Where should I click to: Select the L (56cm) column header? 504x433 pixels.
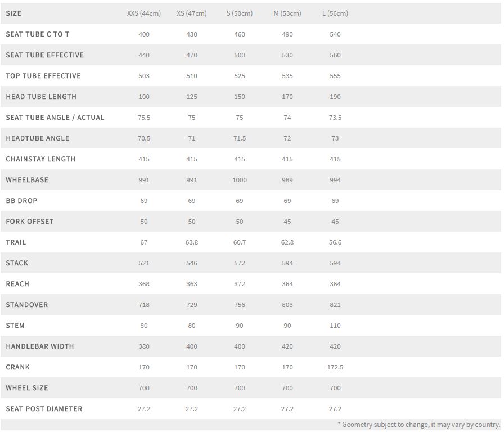pyautogui.click(x=335, y=13)
